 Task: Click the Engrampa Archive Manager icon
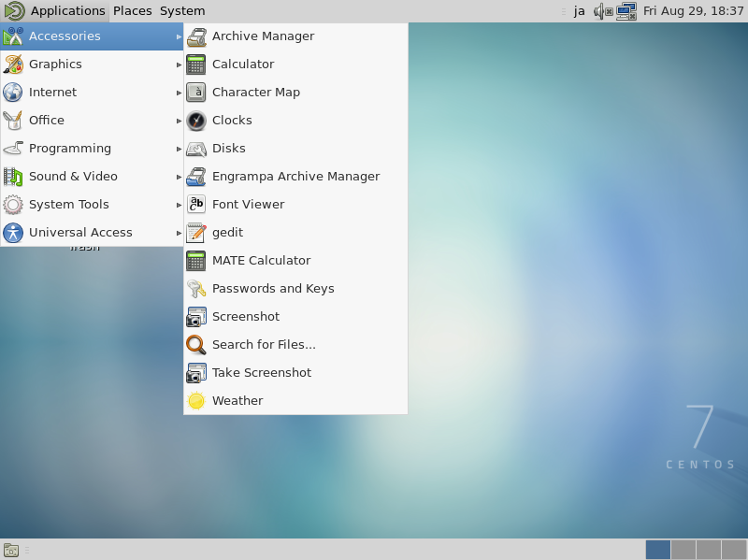196,177
